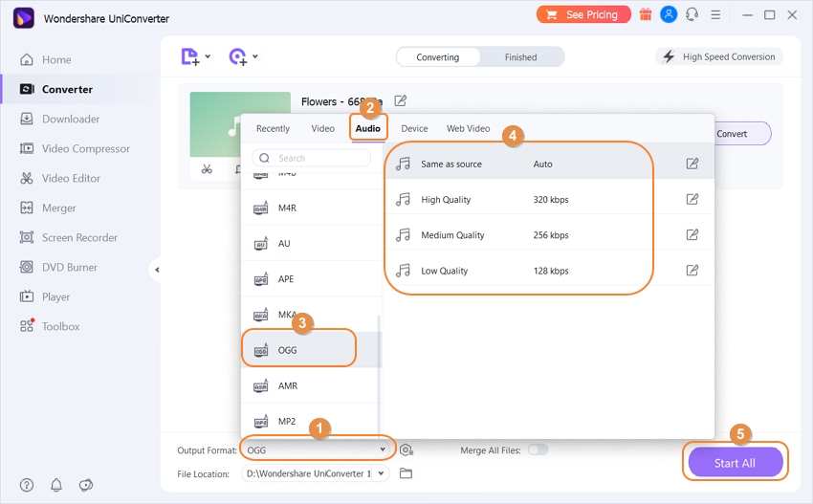Image resolution: width=813 pixels, height=504 pixels.
Task: Edit the Medium Quality preset settings
Action: tap(692, 235)
